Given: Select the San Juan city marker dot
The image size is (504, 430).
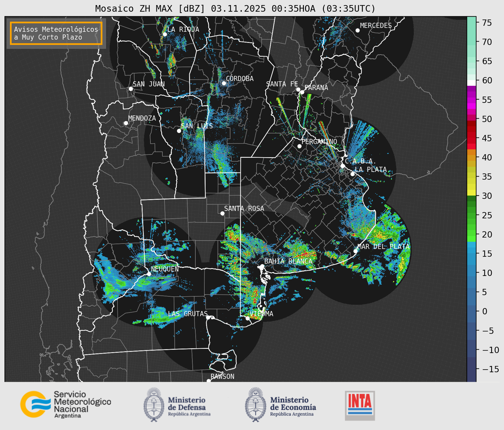Looking at the screenshot, I should pos(131,89).
